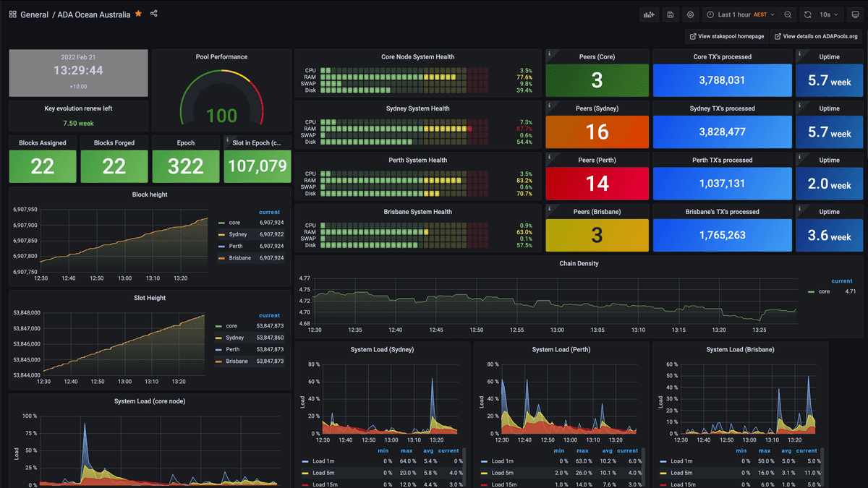
Task: Toggle core series in Chain Density legend
Action: 825,291
